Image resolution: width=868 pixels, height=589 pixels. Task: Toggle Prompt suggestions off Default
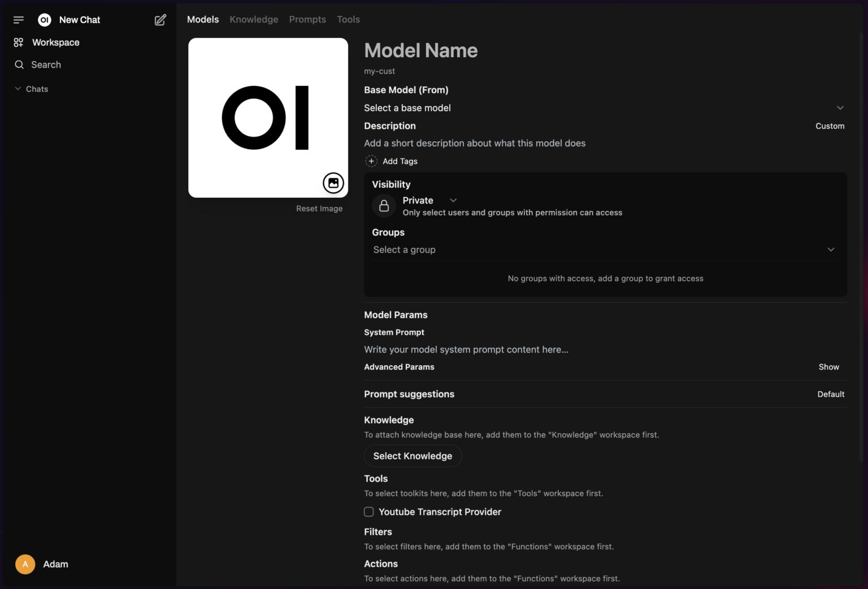pyautogui.click(x=831, y=394)
